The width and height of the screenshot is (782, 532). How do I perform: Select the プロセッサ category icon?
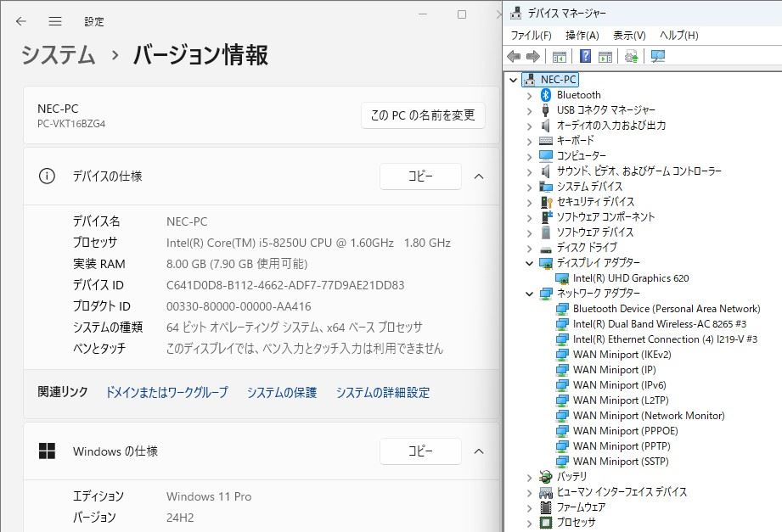546,523
